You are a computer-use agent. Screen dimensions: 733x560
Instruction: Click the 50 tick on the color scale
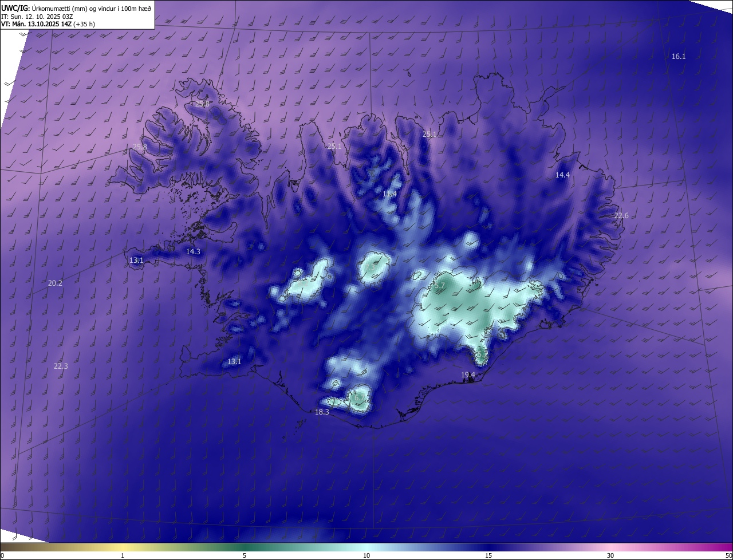(728, 555)
